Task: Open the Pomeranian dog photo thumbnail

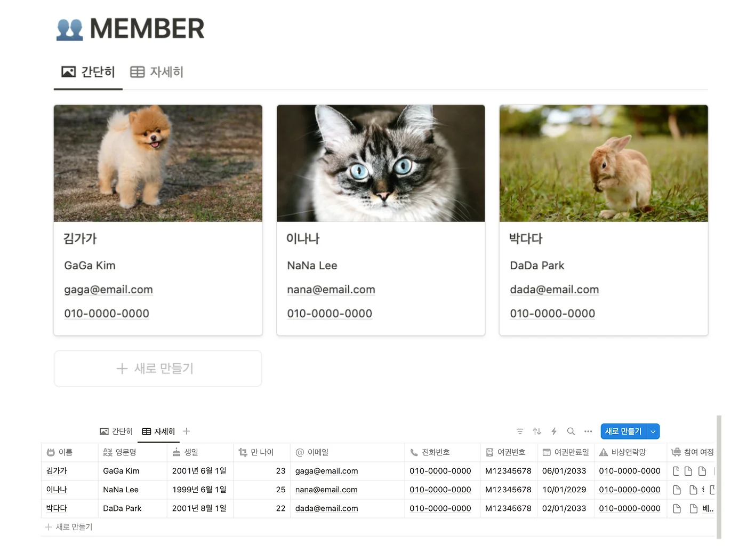Action: coord(158,163)
